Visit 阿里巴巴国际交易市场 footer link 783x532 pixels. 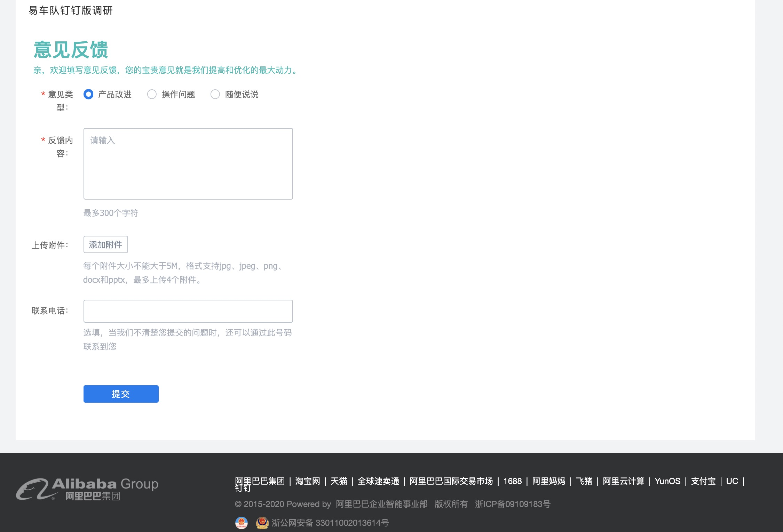click(451, 481)
